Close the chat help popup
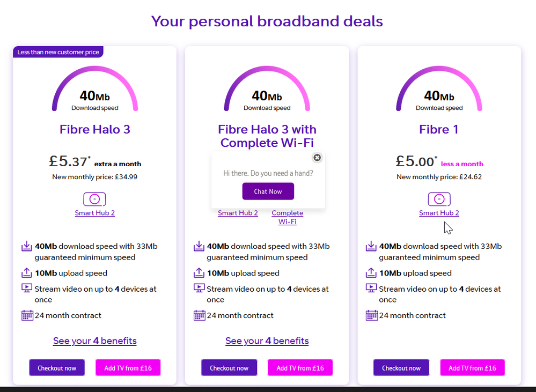This screenshot has height=392, width=536. click(317, 158)
